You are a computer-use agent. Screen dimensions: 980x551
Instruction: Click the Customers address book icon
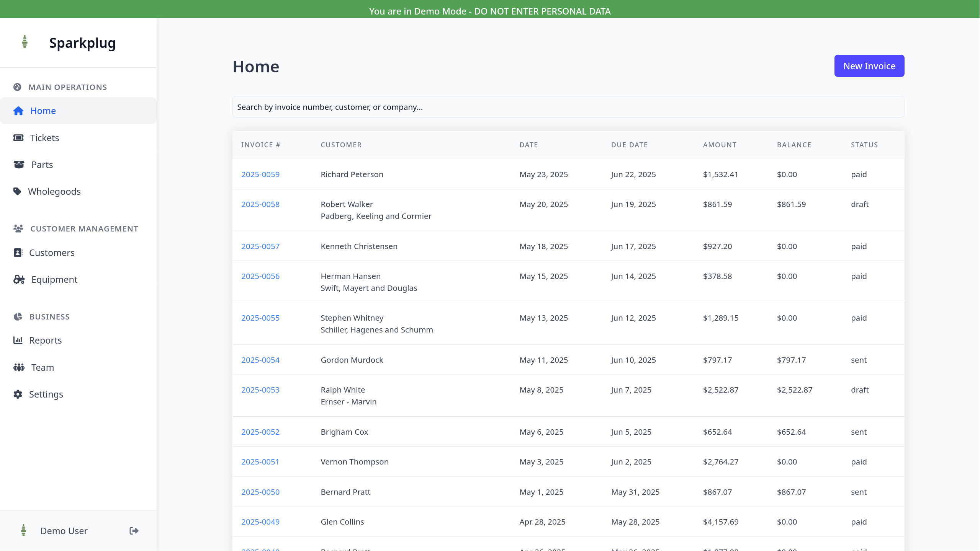pos(18,253)
